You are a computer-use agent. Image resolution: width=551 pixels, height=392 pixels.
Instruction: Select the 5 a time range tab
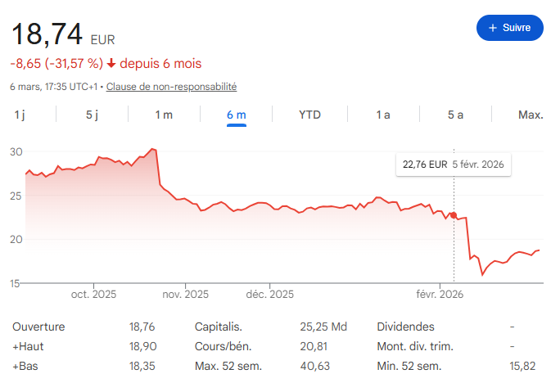pos(455,115)
